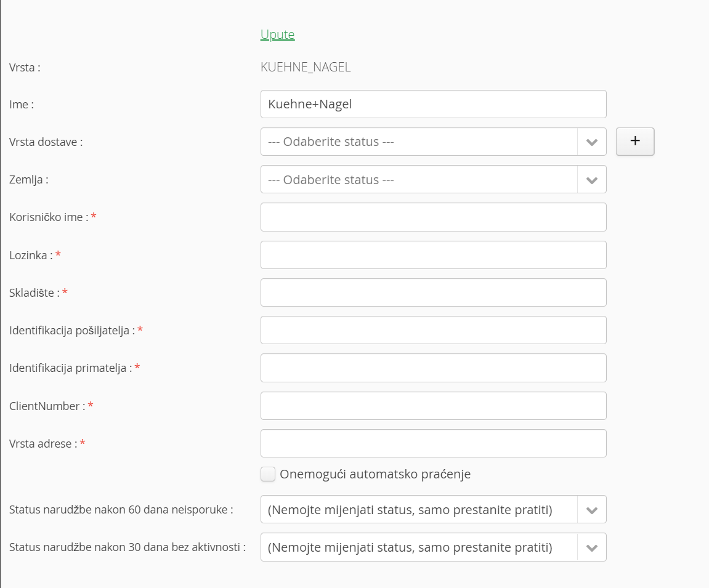The width and height of the screenshot is (709, 588).
Task: Click the Vrsta adrese input field
Action: [x=433, y=443]
